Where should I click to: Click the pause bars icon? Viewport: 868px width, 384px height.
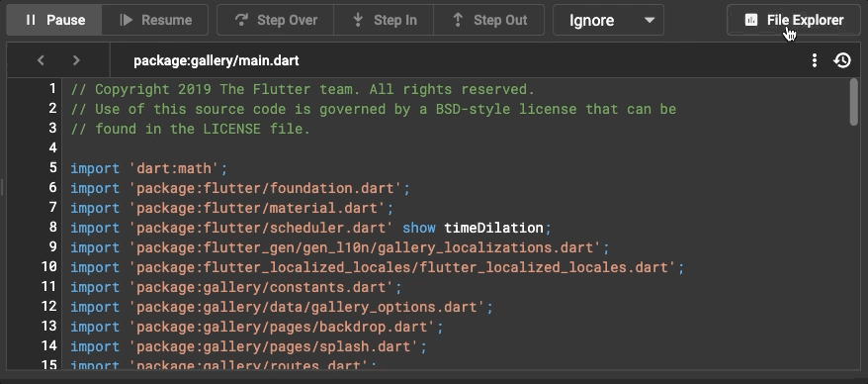tap(31, 20)
